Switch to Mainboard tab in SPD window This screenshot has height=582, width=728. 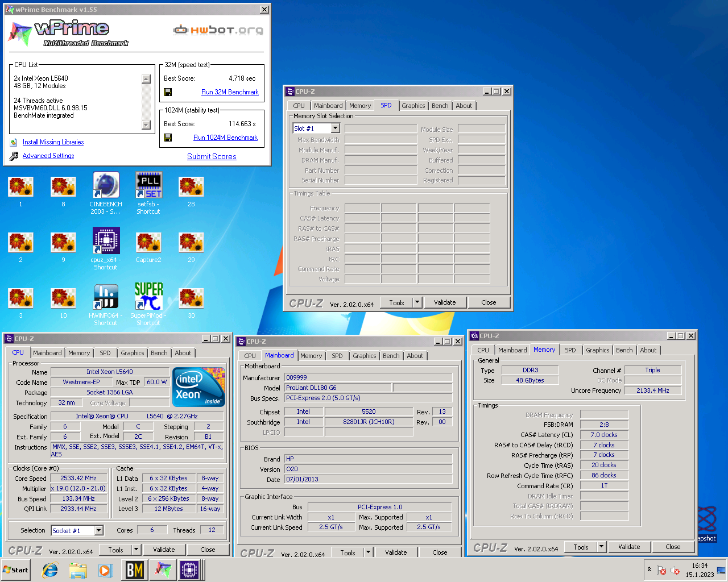tap(328, 106)
